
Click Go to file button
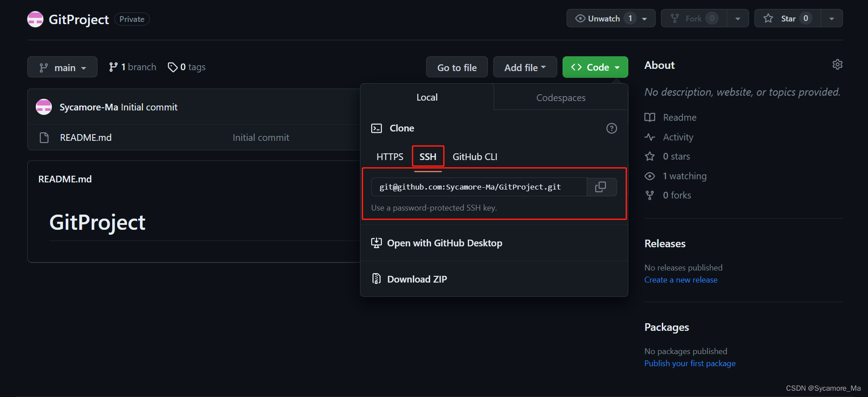[457, 67]
